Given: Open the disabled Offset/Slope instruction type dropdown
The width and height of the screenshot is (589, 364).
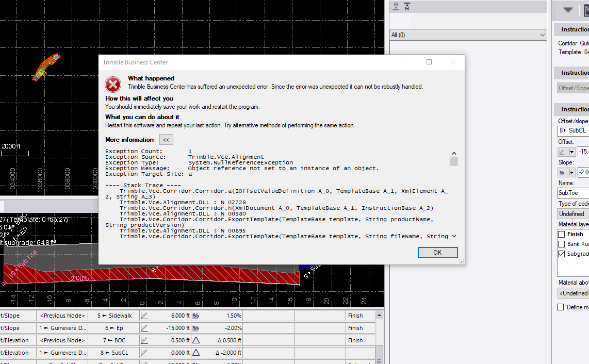Looking at the screenshot, I should [x=573, y=88].
